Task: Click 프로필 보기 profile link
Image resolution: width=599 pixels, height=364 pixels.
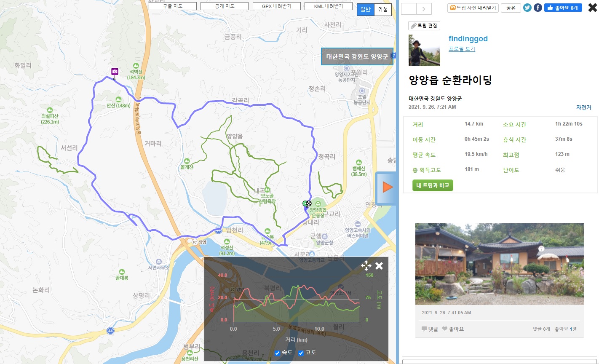Action: click(462, 49)
